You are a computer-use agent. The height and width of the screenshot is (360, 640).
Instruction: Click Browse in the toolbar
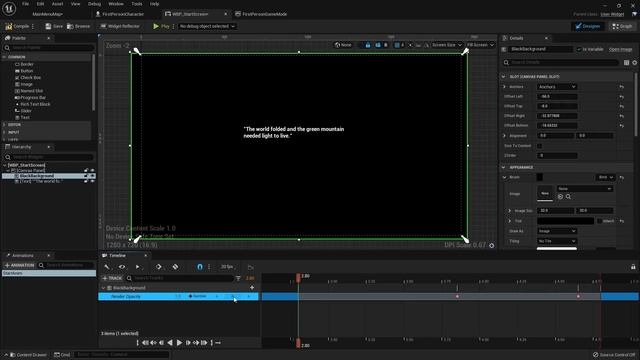pyautogui.click(x=78, y=26)
